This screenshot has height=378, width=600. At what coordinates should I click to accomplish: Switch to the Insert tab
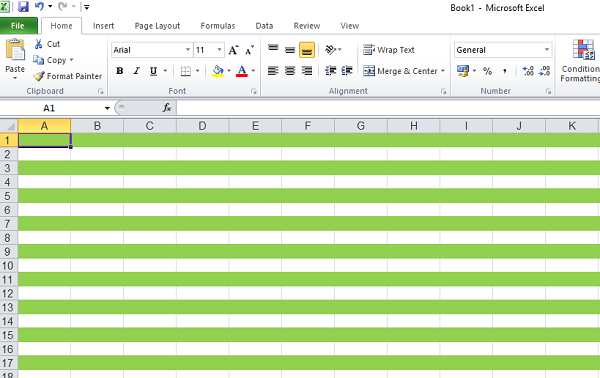coord(103,26)
